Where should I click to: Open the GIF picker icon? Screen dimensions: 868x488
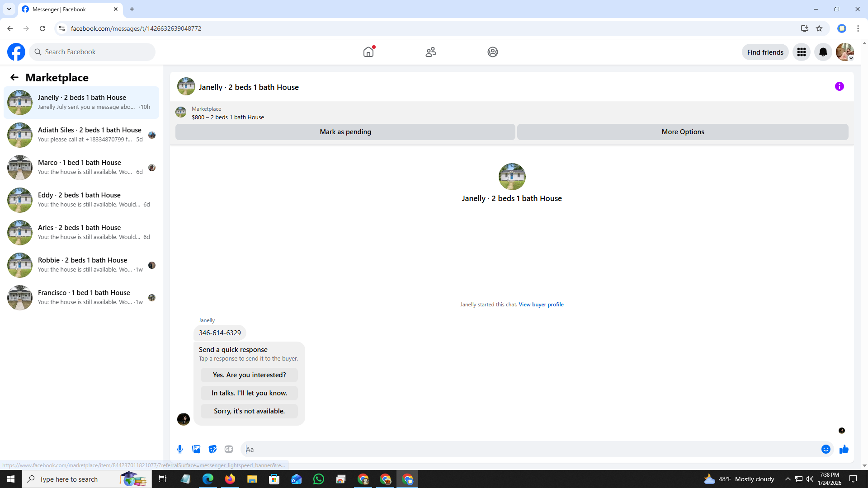click(x=229, y=449)
